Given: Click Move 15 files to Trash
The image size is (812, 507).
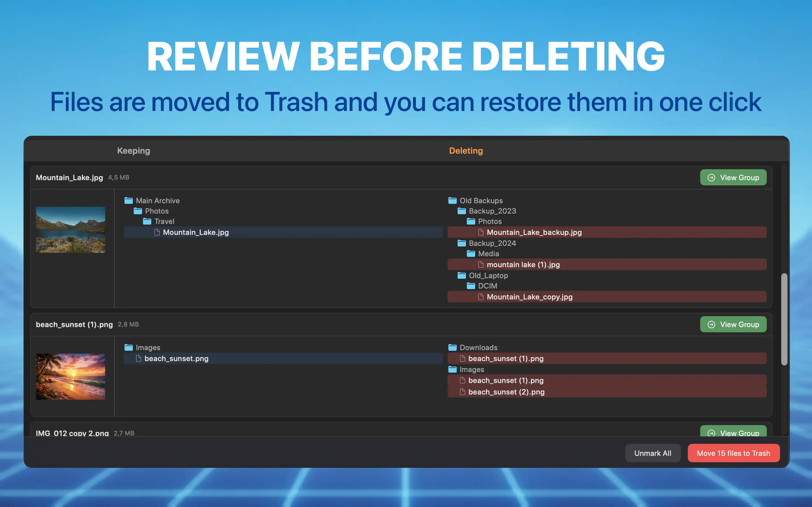Looking at the screenshot, I should click(x=734, y=453).
